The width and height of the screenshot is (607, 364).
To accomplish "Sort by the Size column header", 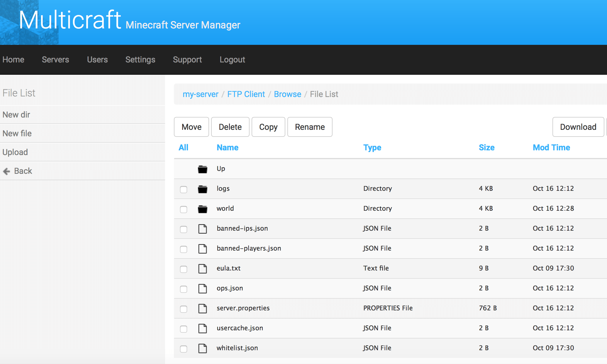I will point(487,147).
